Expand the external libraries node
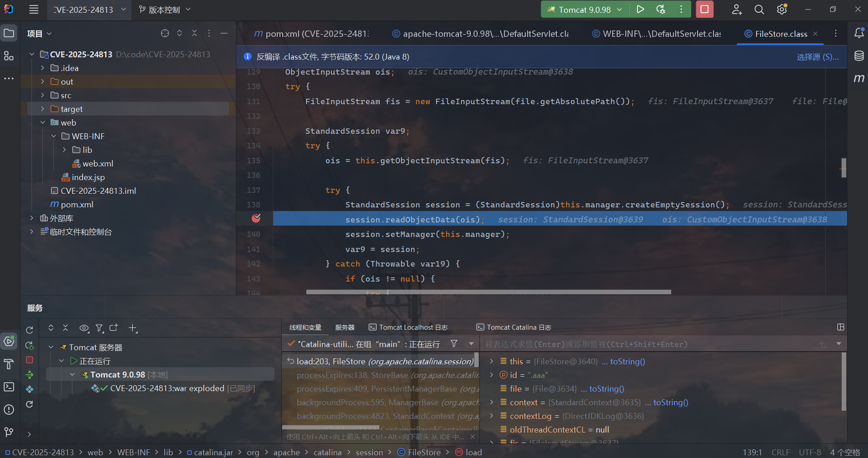This screenshot has height=458, width=868. (x=31, y=218)
